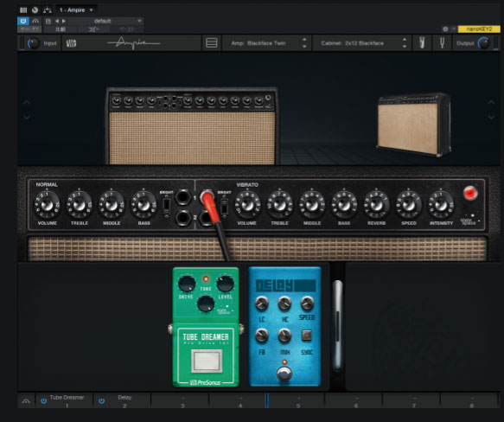Click the Reverb knob on the amp

(x=376, y=204)
